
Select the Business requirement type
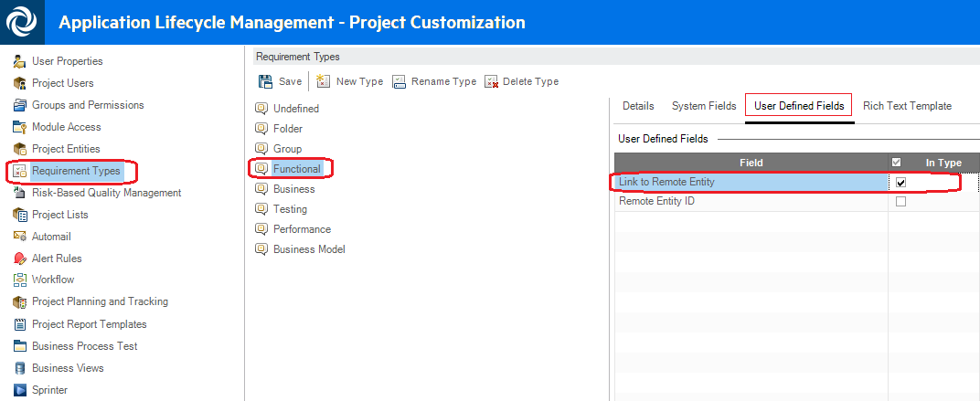[x=293, y=189]
